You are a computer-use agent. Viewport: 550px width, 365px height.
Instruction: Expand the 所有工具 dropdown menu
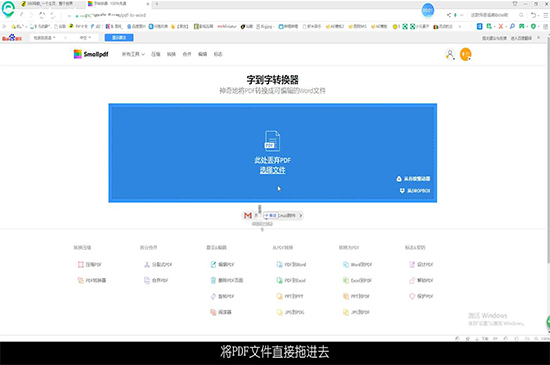coord(133,54)
